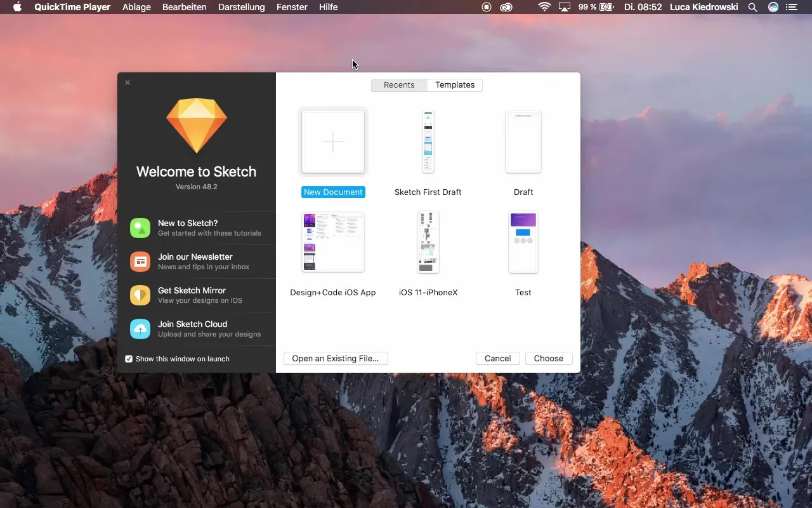Image resolution: width=812 pixels, height=508 pixels.
Task: Click the Join Sketch Cloud icon
Action: 140,329
